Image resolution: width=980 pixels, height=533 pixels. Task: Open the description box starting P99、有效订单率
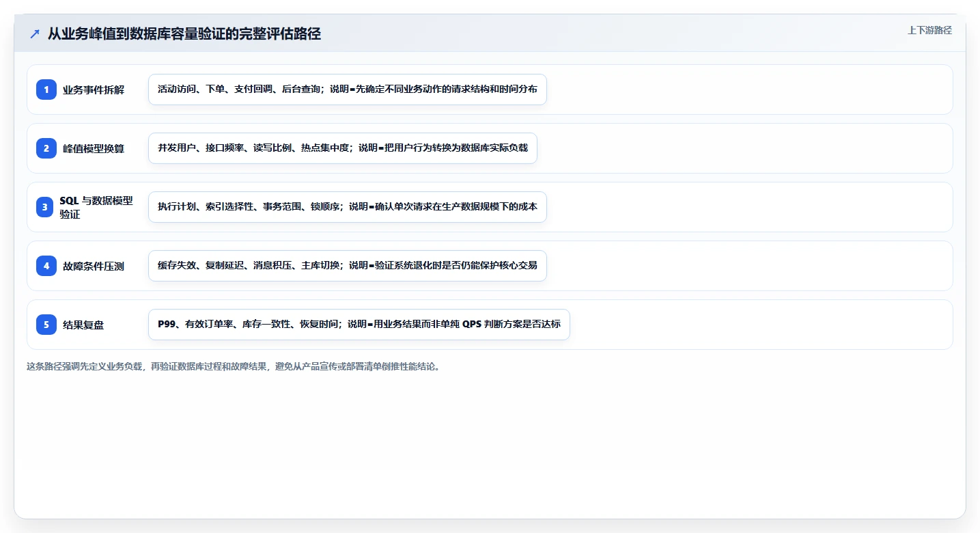tap(359, 325)
